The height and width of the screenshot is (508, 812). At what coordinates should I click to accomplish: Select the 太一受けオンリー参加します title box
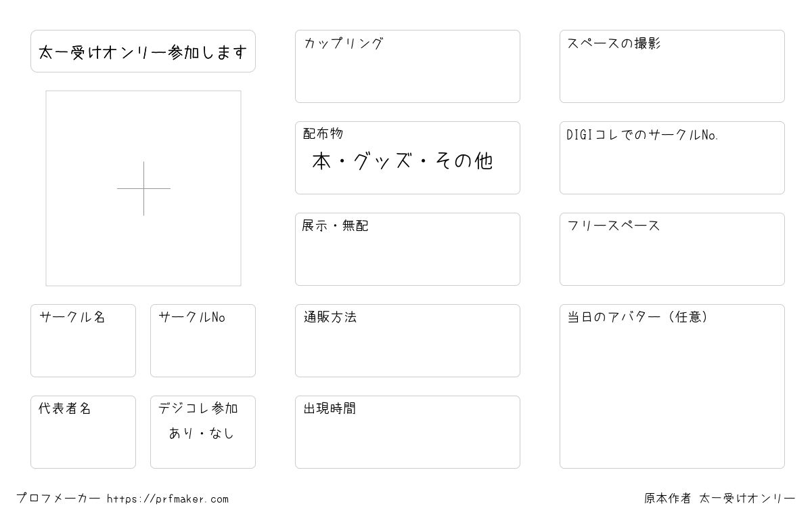click(x=143, y=51)
